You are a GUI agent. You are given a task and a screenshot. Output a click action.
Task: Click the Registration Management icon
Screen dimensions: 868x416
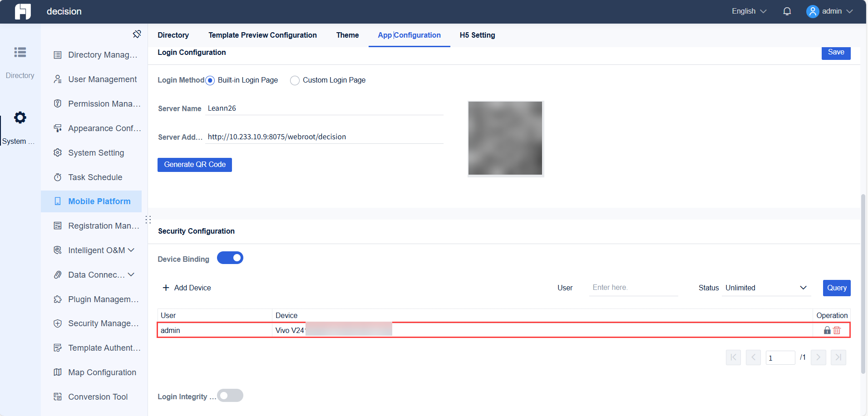tap(58, 226)
